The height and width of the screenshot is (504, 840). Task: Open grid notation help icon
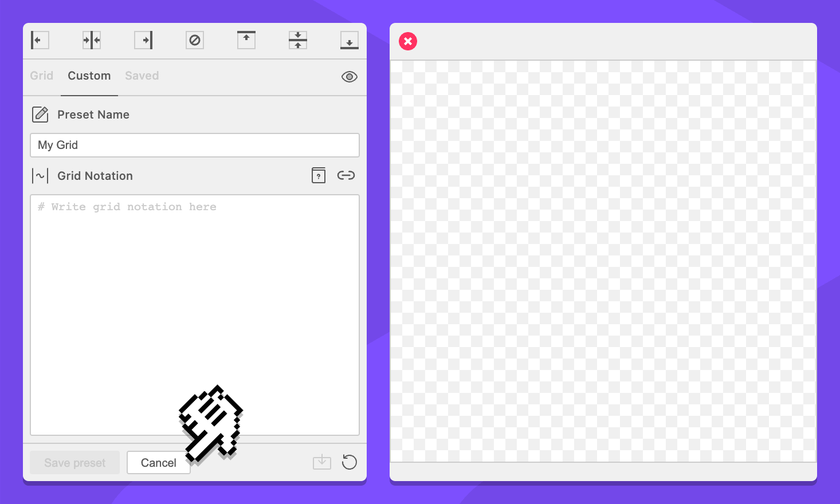pyautogui.click(x=319, y=176)
